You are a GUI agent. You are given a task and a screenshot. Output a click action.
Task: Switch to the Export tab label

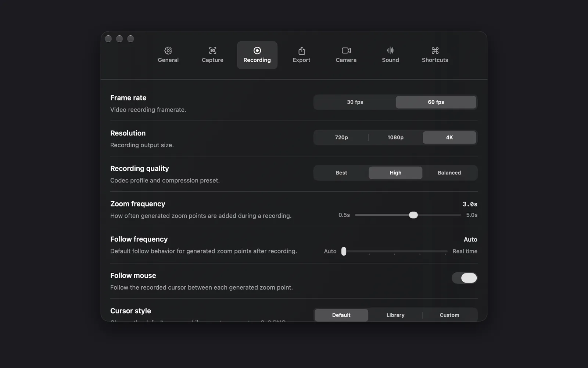click(301, 60)
